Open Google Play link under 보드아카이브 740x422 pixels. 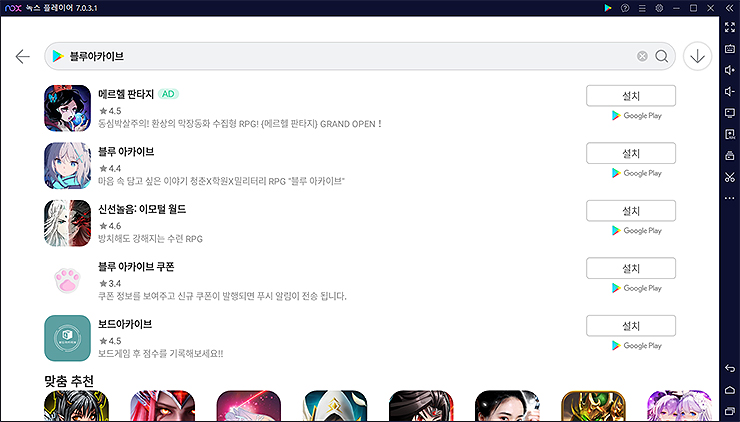pos(637,346)
